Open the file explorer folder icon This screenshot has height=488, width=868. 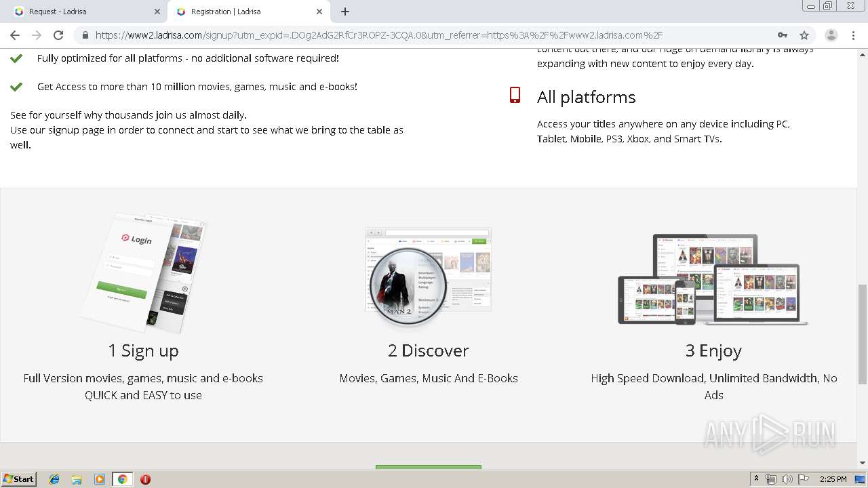tap(77, 479)
